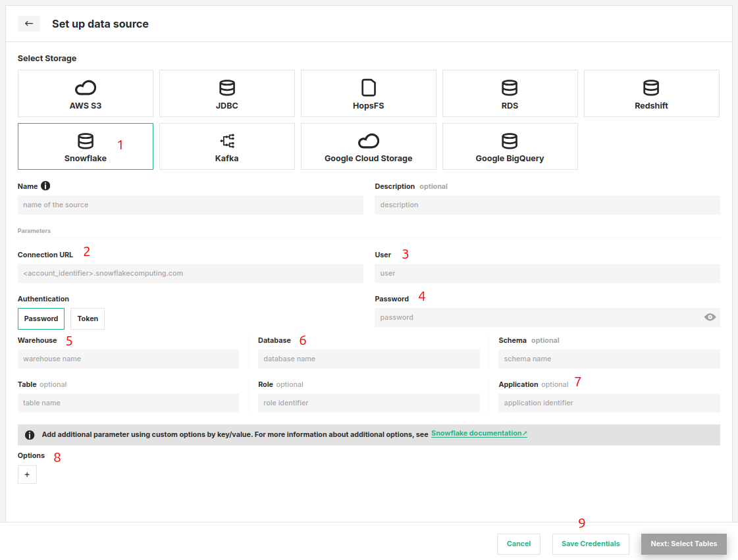The width and height of the screenshot is (738, 560).
Task: Choose the Kafka storage icon
Action: tap(227, 141)
